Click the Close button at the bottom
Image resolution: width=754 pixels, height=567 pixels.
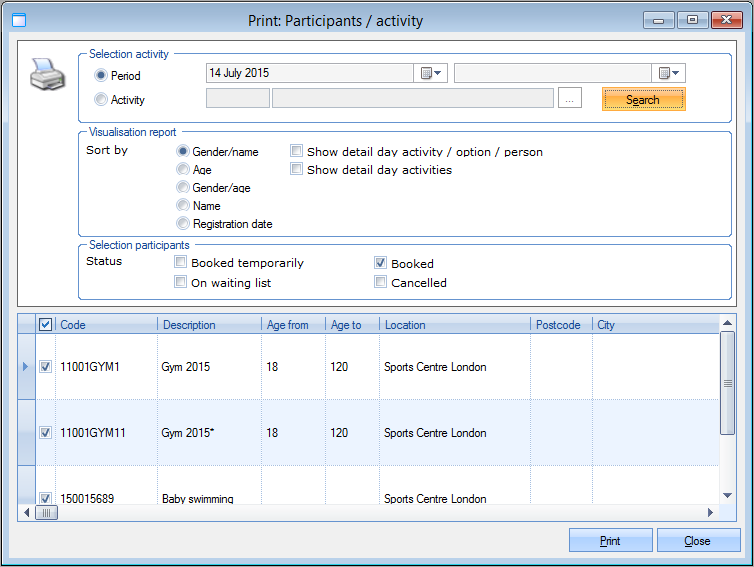[x=697, y=541]
